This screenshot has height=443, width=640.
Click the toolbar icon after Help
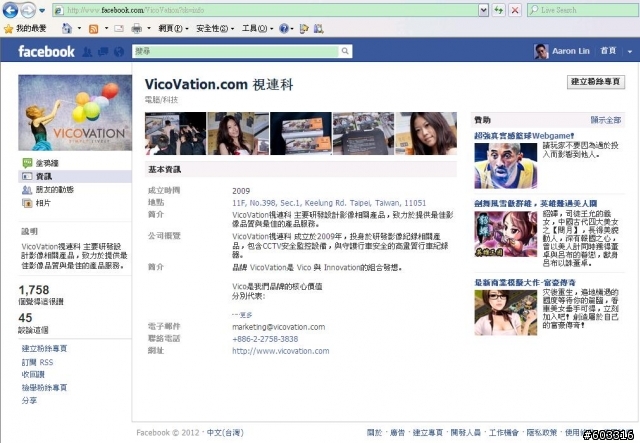coord(304,29)
